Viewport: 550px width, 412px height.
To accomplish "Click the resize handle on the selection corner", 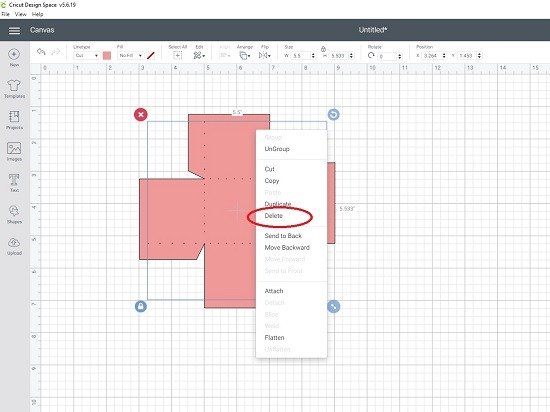I will pos(333,306).
